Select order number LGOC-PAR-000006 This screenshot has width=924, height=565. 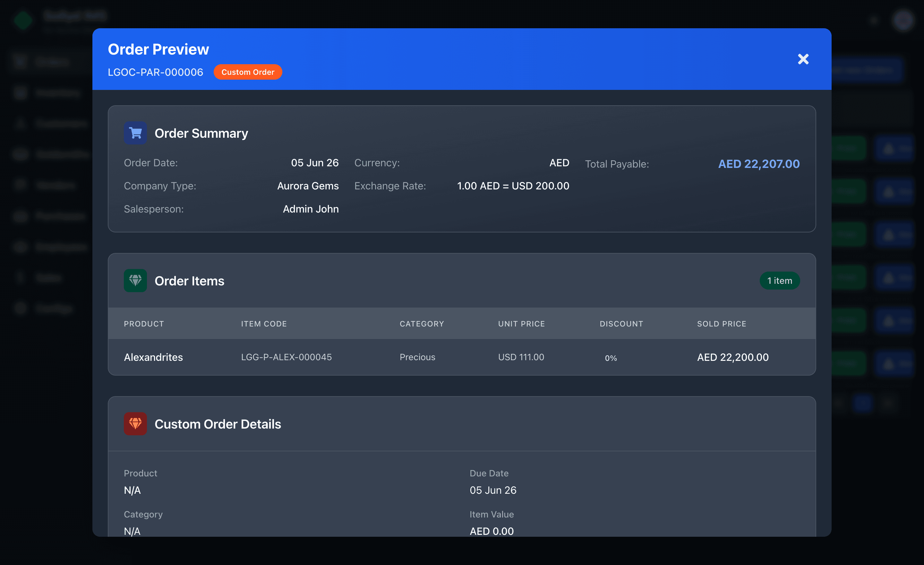[x=155, y=72]
